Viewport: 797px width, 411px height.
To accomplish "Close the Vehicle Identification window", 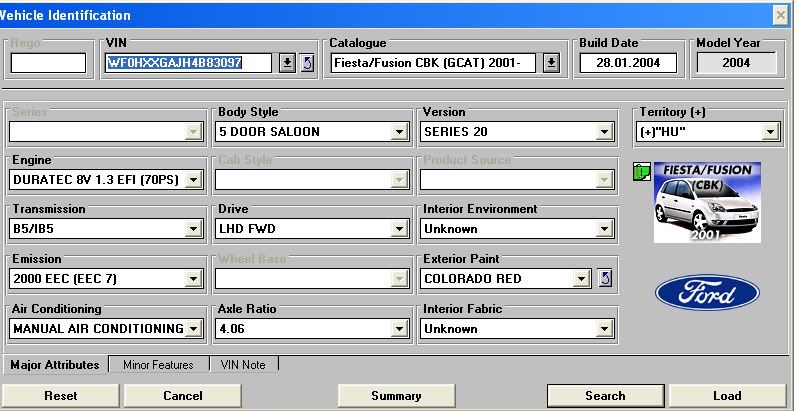I will [x=780, y=15].
